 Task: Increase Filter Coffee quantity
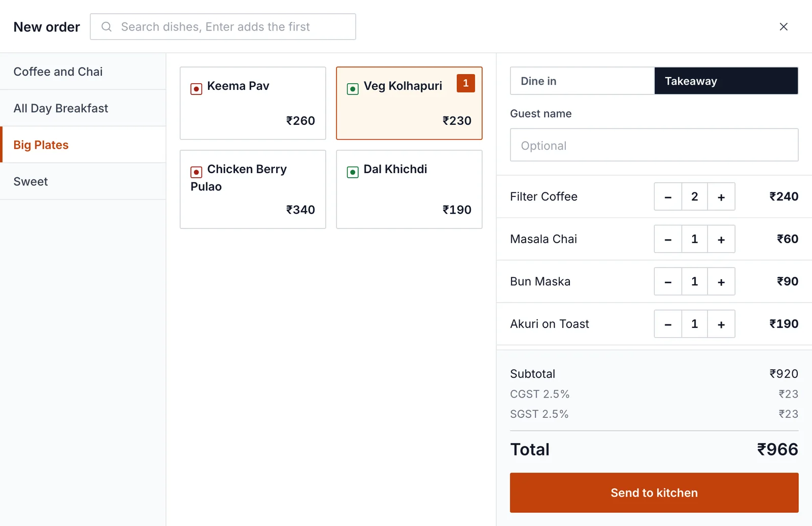[721, 196]
